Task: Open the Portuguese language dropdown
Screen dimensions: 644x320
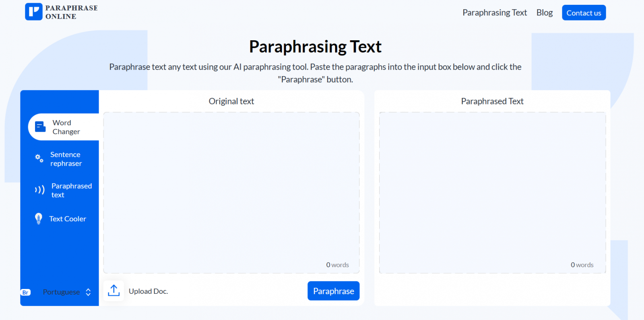Action: click(61, 292)
